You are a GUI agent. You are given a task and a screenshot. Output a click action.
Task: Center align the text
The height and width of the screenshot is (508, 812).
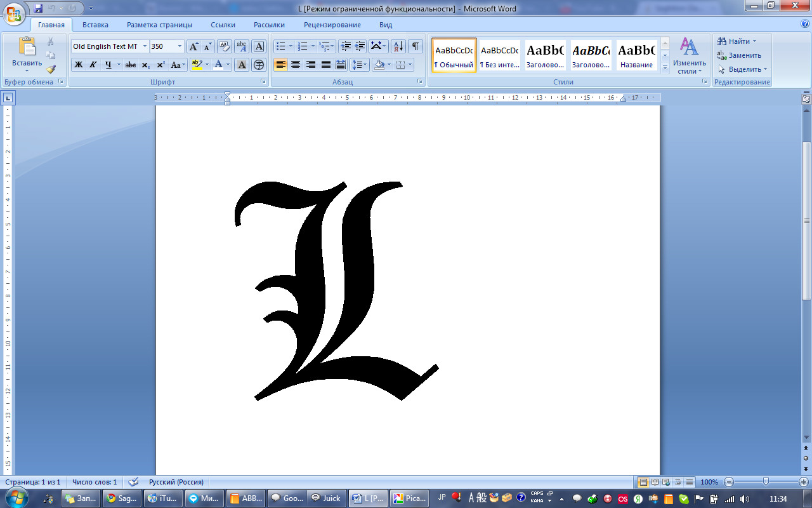[x=295, y=65]
